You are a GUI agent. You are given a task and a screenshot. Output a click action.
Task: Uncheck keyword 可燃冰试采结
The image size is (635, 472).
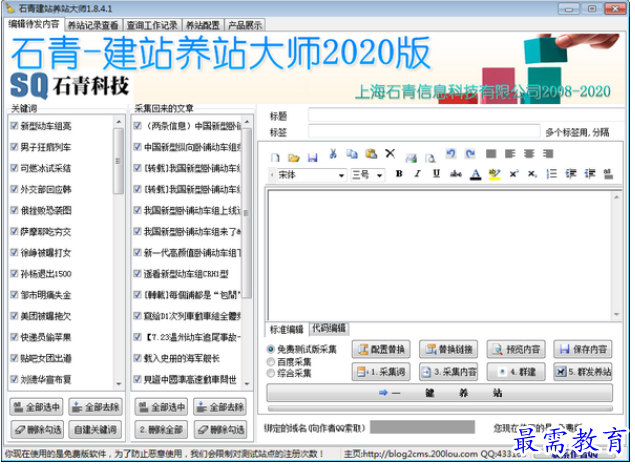[x=14, y=168]
